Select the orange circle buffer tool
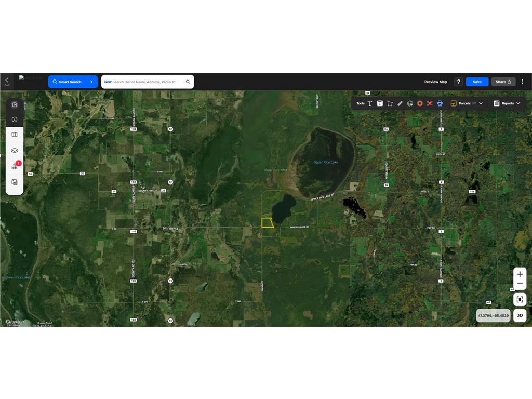532x399 pixels. [x=420, y=103]
